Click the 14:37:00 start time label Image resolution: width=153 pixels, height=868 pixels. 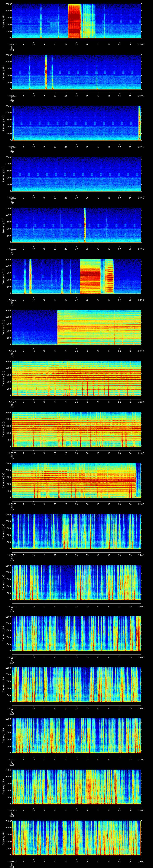12,810
